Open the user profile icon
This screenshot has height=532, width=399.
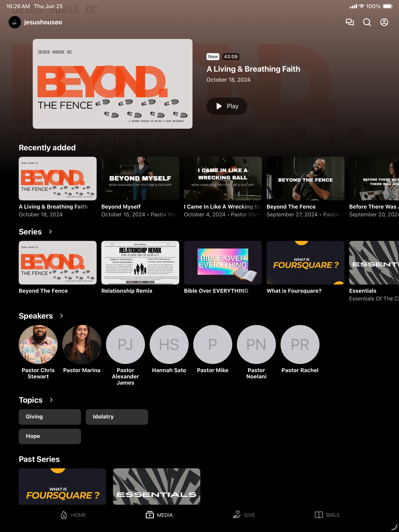[384, 22]
